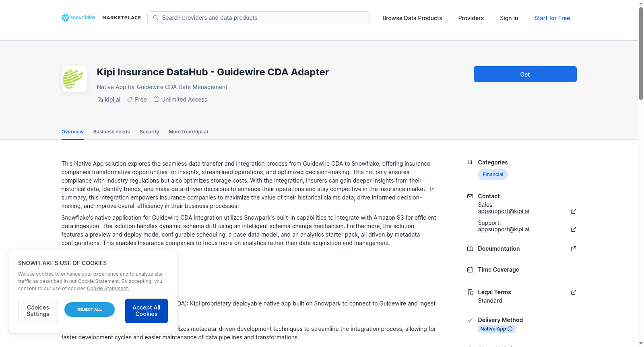Open the Cookie Statement link
The height and width of the screenshot is (347, 644).
coord(108,289)
